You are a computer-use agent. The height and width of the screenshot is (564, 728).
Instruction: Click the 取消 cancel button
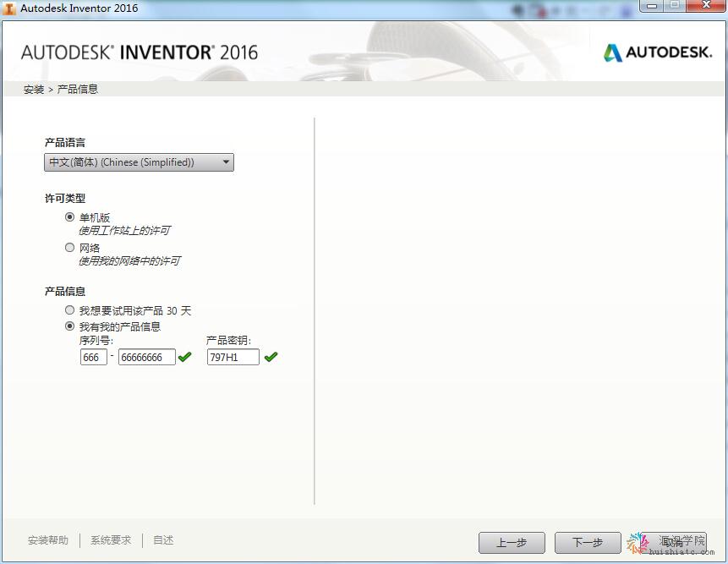coord(673,542)
